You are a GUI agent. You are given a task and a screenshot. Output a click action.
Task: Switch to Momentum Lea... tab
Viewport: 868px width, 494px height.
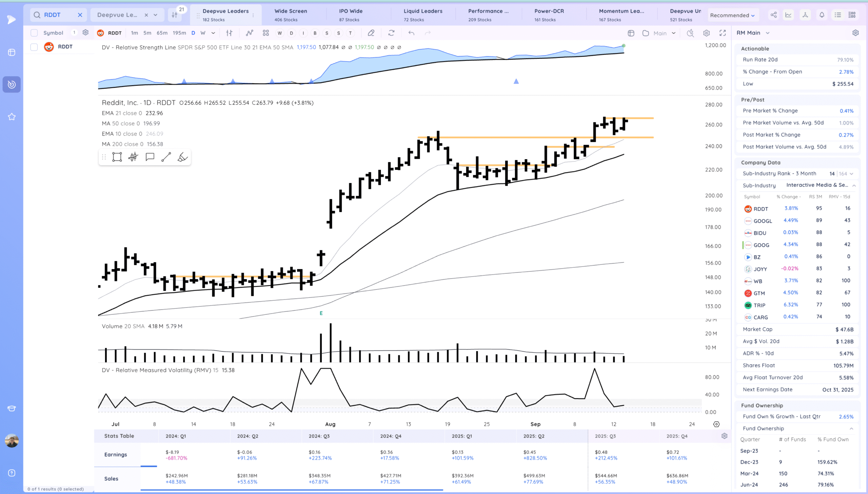click(x=621, y=15)
